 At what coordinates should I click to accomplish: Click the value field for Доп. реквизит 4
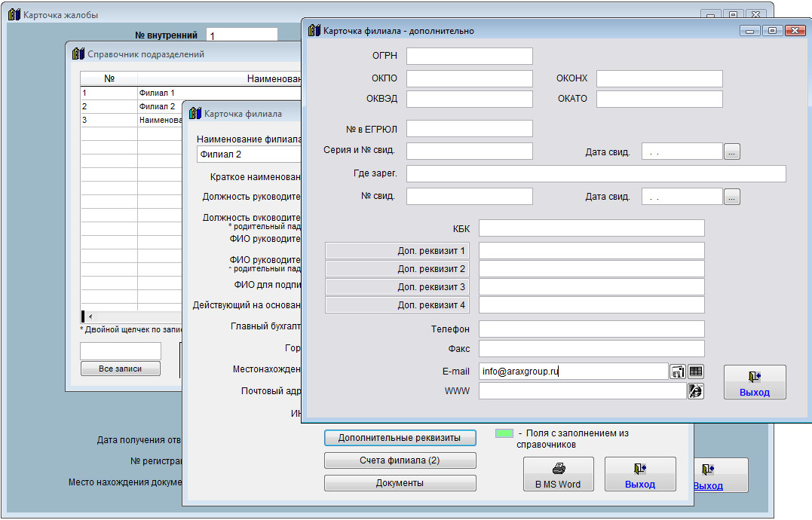591,304
